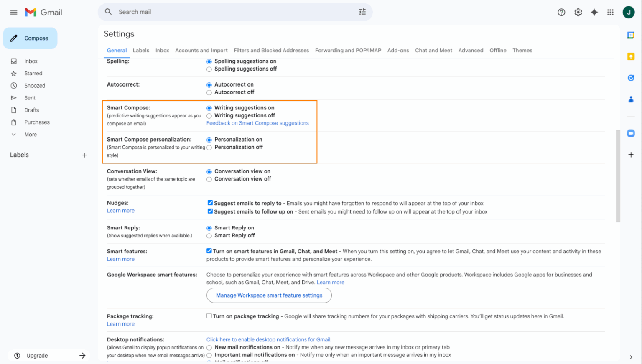Switch to the Forwarding and POP/IMAP tab
This screenshot has height=364, width=642.
point(348,50)
